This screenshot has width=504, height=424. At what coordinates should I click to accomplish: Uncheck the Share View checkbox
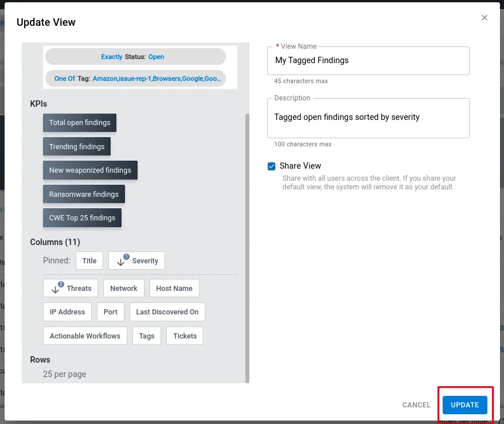[x=272, y=166]
